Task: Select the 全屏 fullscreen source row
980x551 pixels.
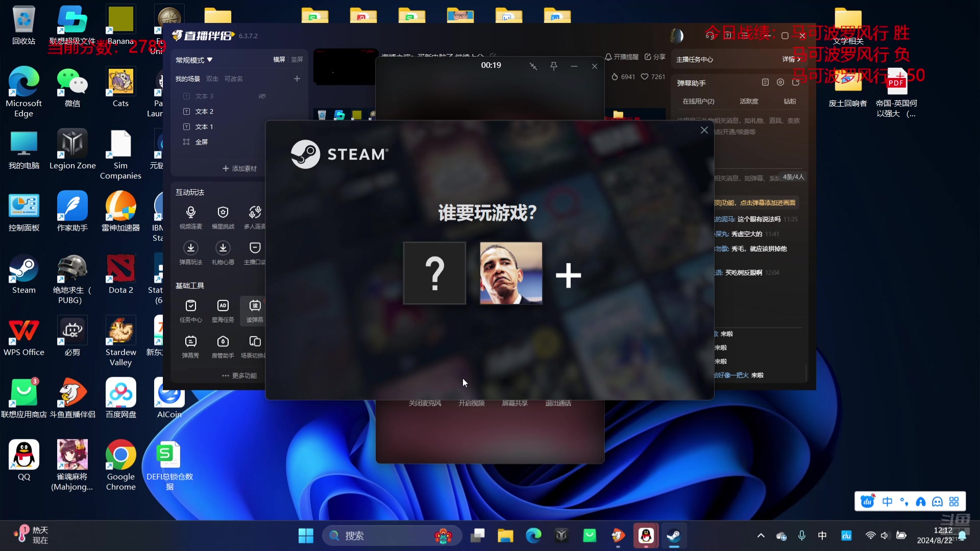Action: tap(225, 142)
